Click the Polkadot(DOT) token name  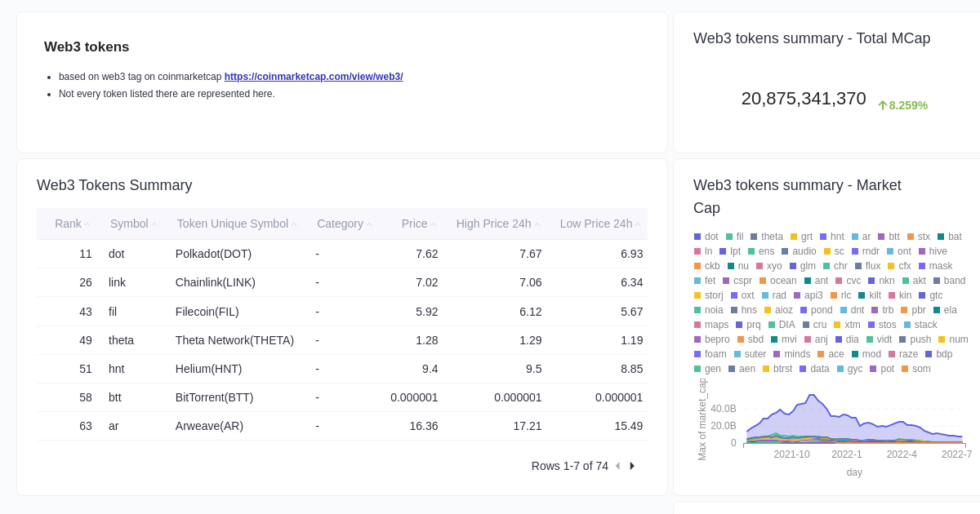click(213, 254)
